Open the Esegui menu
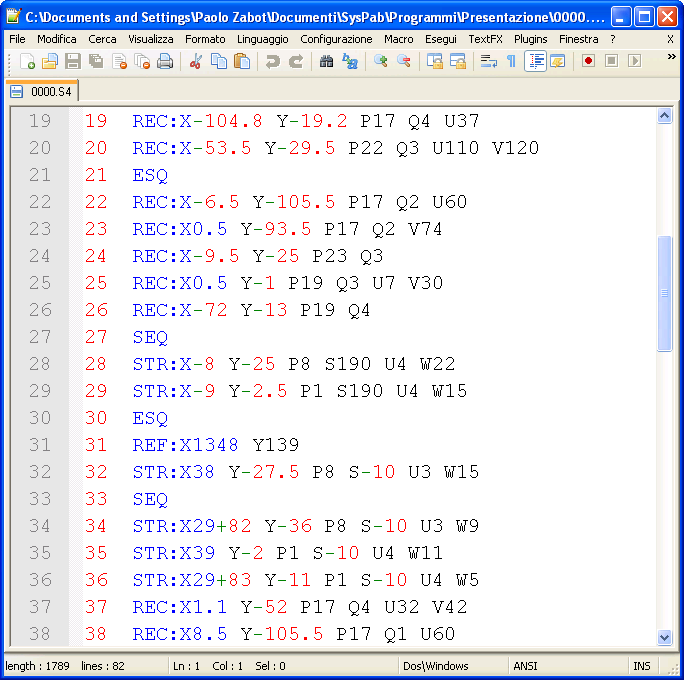684x680 pixels. 441,39
